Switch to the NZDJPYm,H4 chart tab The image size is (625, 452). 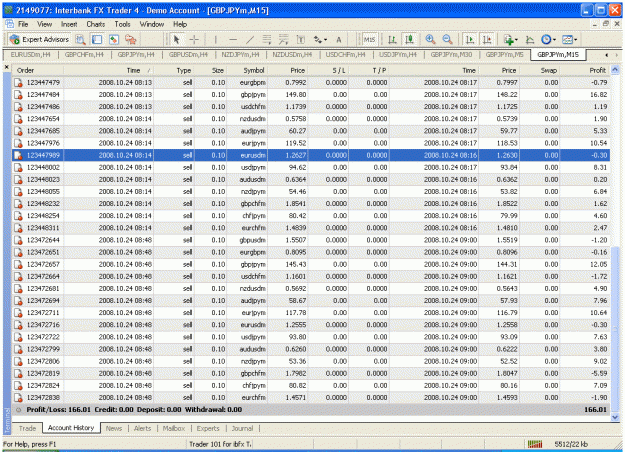[x=240, y=55]
